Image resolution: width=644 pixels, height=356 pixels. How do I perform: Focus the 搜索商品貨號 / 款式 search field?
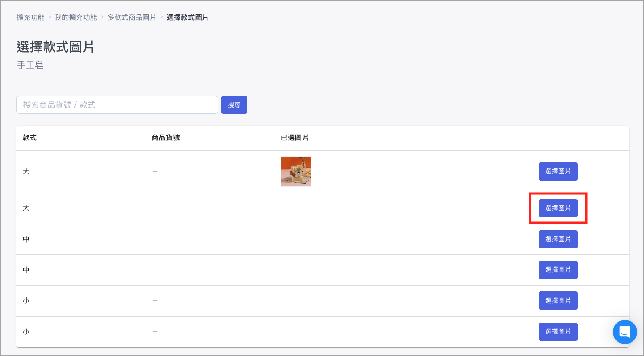coord(117,105)
